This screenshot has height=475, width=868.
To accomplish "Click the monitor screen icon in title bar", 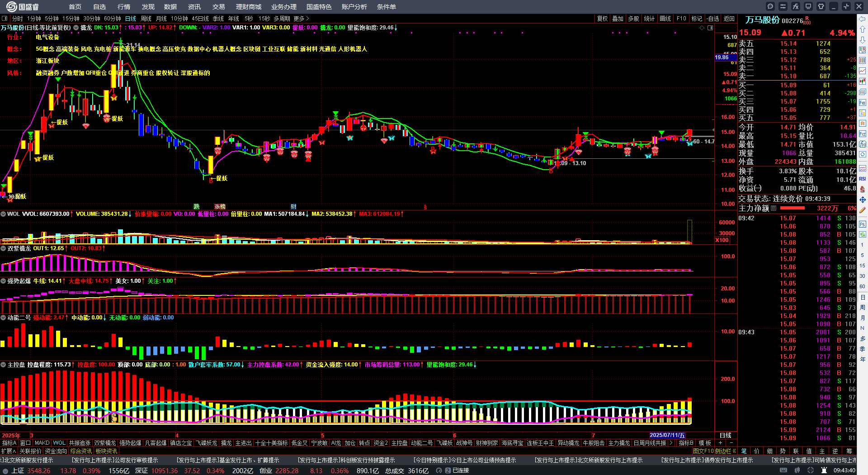I will (x=808, y=6).
